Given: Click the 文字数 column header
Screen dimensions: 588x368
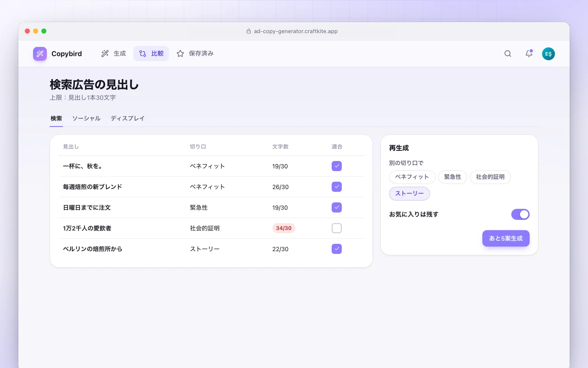Looking at the screenshot, I should (280, 147).
